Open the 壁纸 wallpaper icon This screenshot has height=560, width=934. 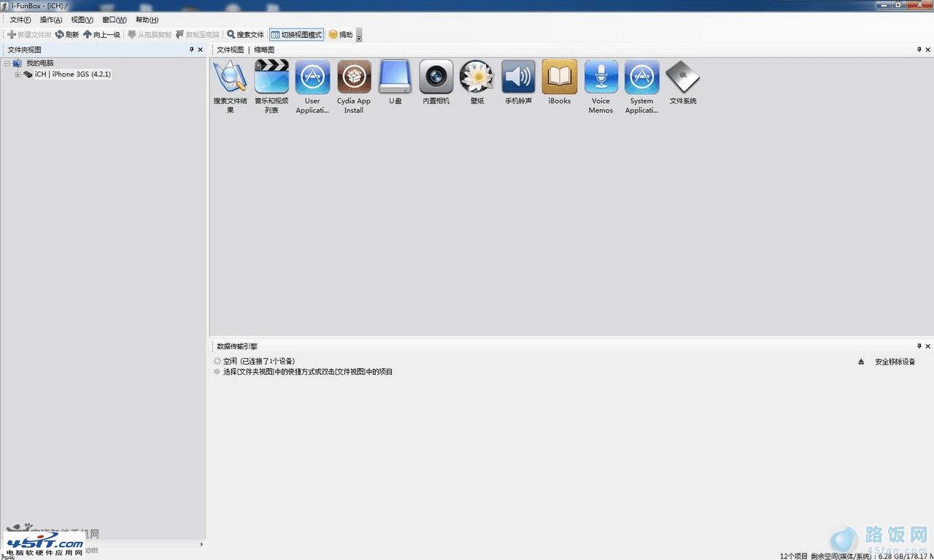pyautogui.click(x=477, y=82)
